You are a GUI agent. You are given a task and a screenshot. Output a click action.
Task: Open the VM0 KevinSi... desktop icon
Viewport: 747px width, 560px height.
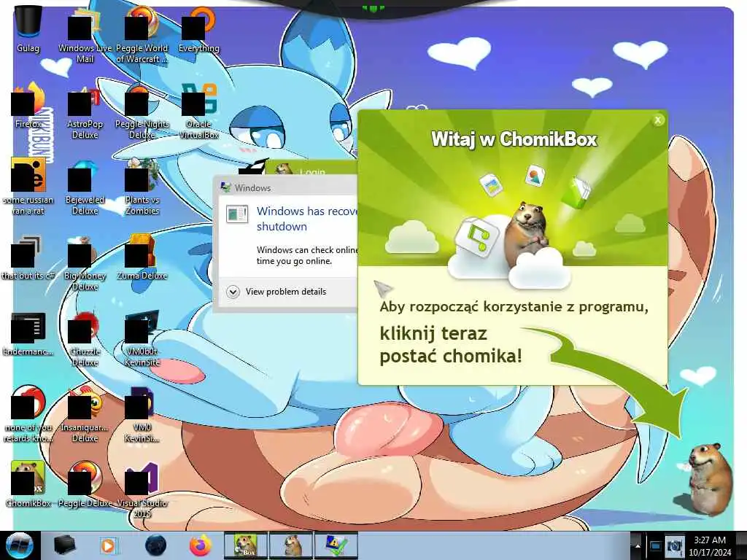click(142, 414)
